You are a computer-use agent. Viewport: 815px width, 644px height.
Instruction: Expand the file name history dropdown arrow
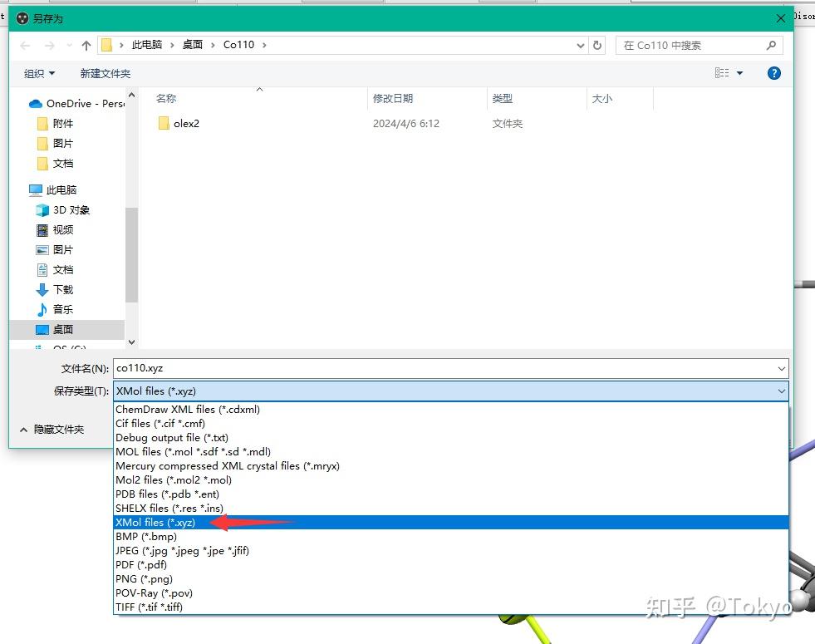point(781,368)
